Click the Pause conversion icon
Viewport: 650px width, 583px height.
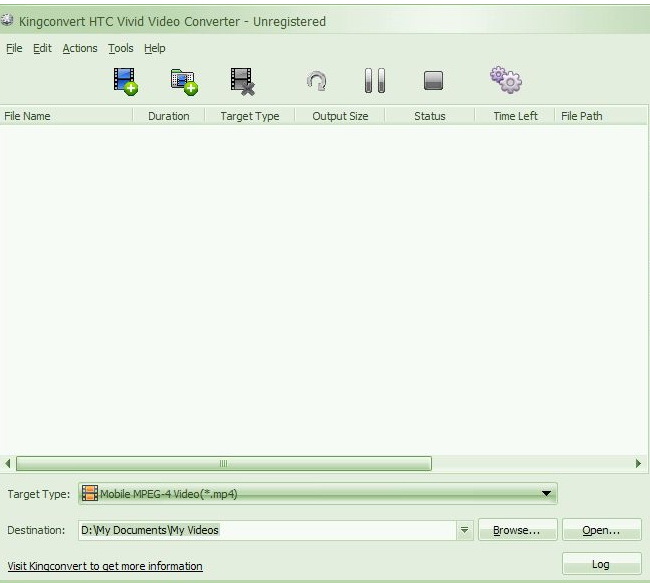[x=375, y=80]
